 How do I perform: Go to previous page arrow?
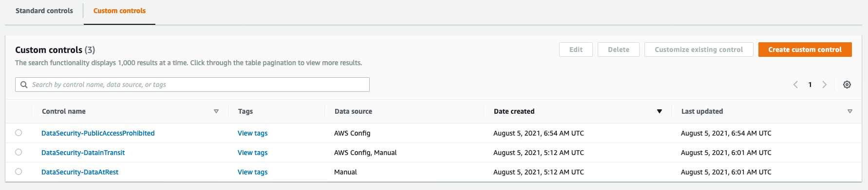point(795,85)
